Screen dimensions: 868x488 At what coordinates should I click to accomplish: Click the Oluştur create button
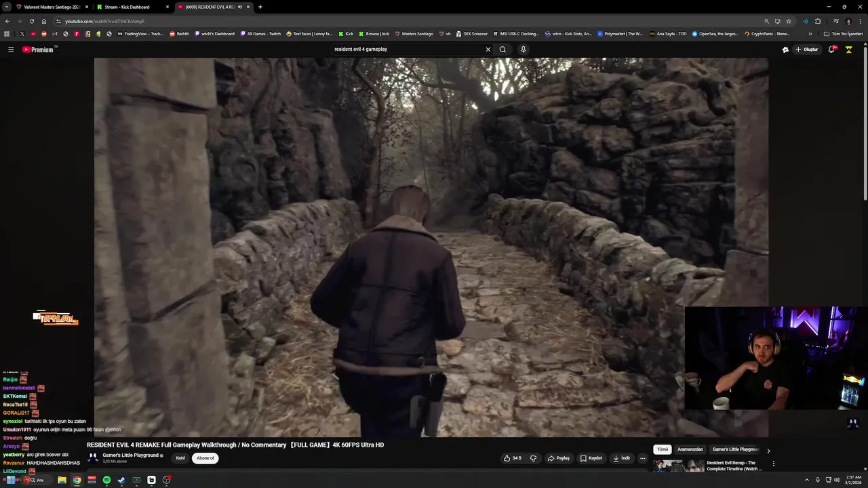(807, 49)
